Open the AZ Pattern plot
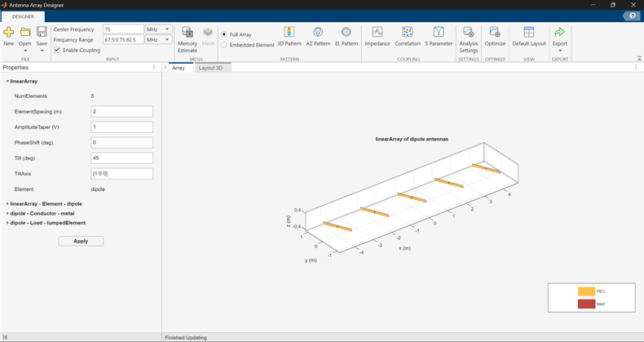 (x=318, y=33)
